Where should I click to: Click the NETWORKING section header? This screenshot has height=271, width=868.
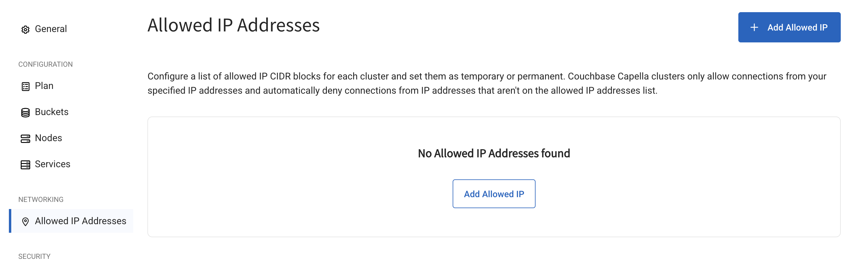(x=41, y=200)
